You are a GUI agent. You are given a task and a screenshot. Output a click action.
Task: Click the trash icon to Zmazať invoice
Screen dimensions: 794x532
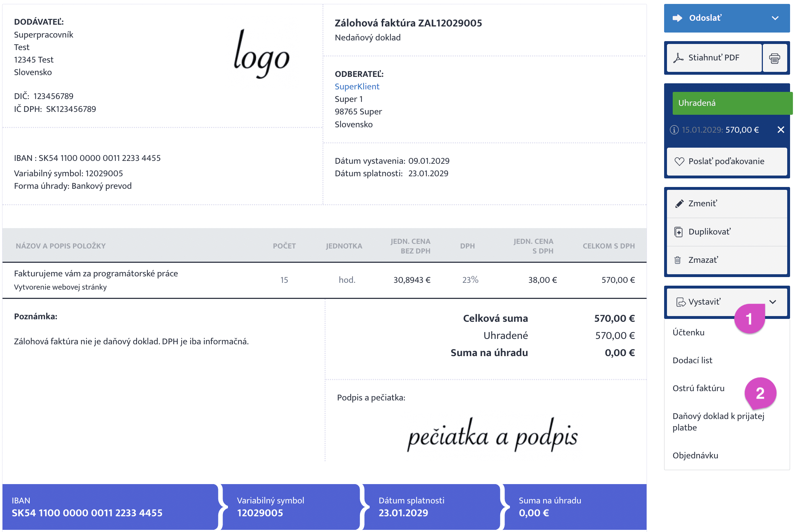[x=678, y=260]
